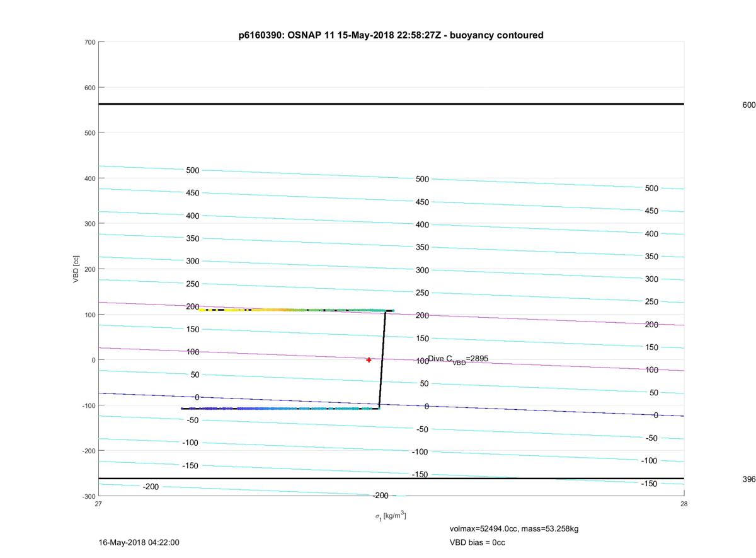Image resolution: width=756 pixels, height=558 pixels.
Task: Click the "volmax=52494.0cc, mass=53.258kg" text
Action: pyautogui.click(x=513, y=528)
